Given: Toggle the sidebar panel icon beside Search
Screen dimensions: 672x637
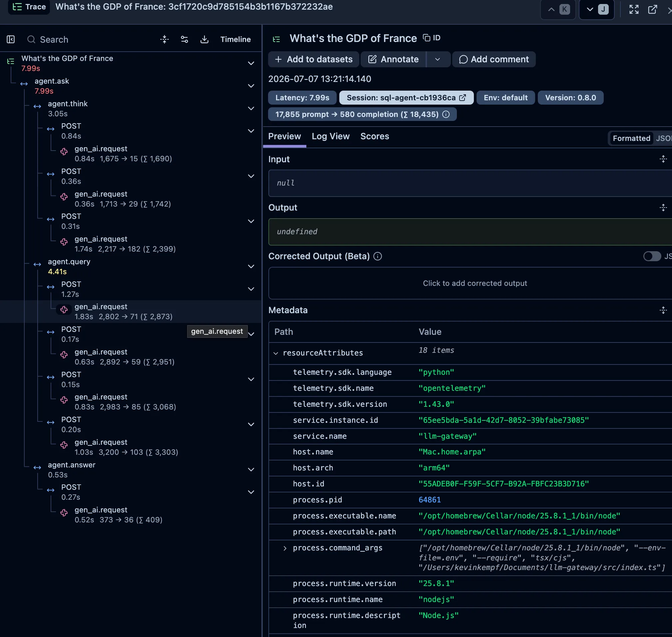Looking at the screenshot, I should click(11, 39).
